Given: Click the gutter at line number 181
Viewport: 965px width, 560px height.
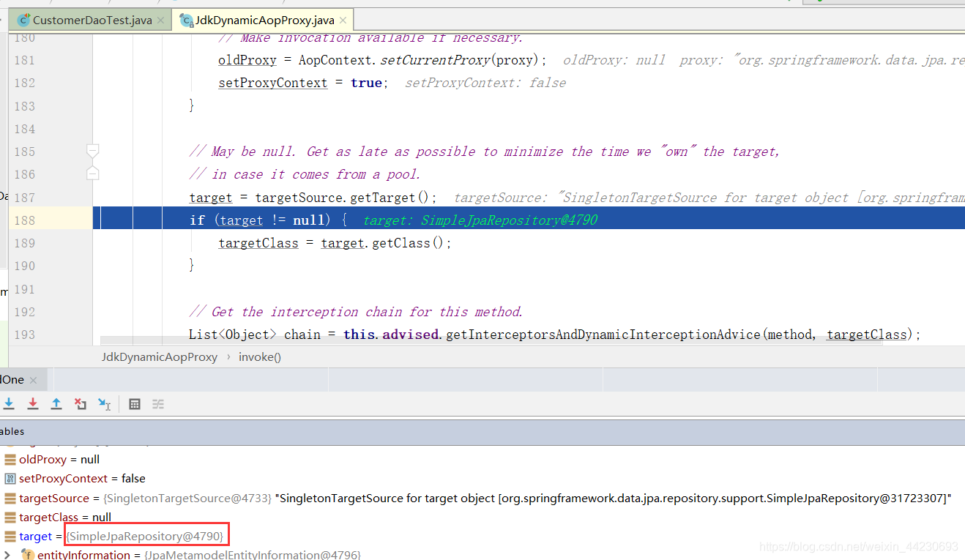Looking at the screenshot, I should pos(25,60).
